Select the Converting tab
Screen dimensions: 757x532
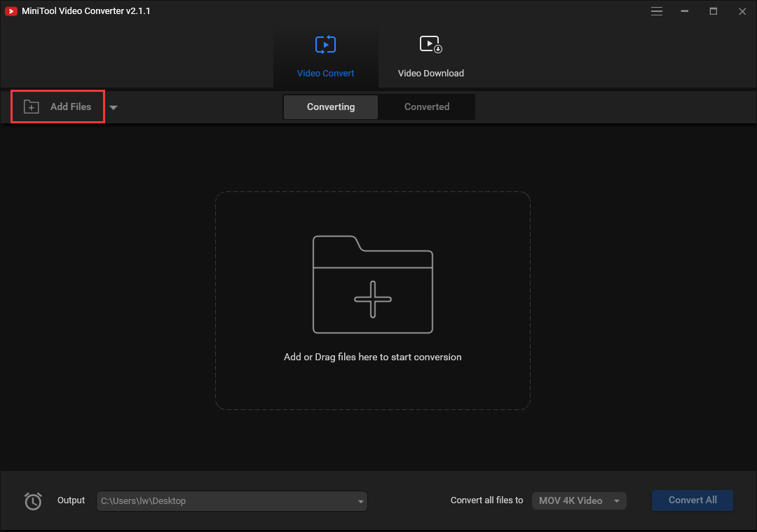(329, 107)
